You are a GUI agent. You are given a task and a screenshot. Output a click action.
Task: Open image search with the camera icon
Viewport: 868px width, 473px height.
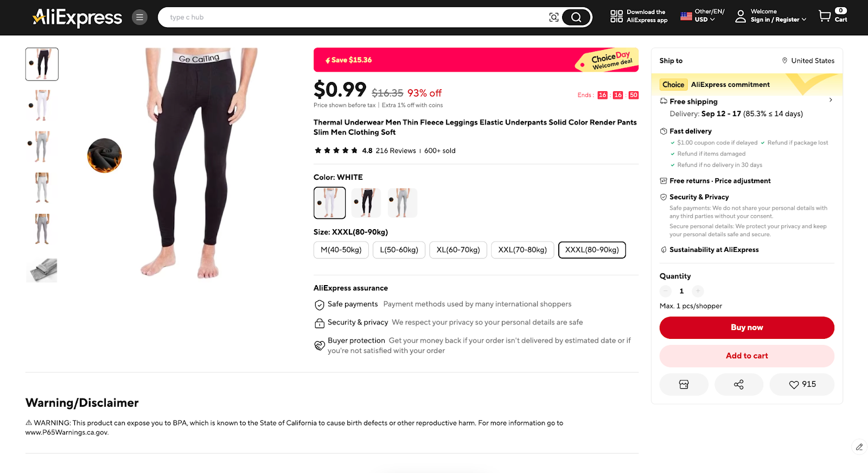tap(553, 17)
